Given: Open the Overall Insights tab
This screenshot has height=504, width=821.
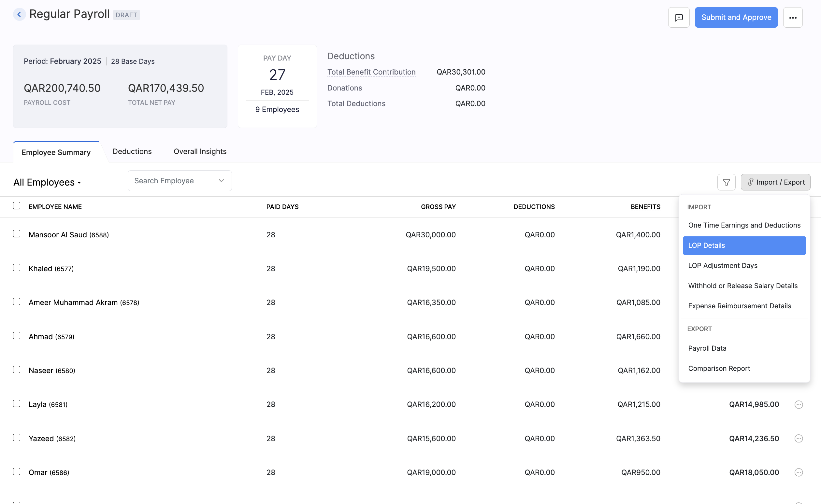Looking at the screenshot, I should (x=200, y=151).
